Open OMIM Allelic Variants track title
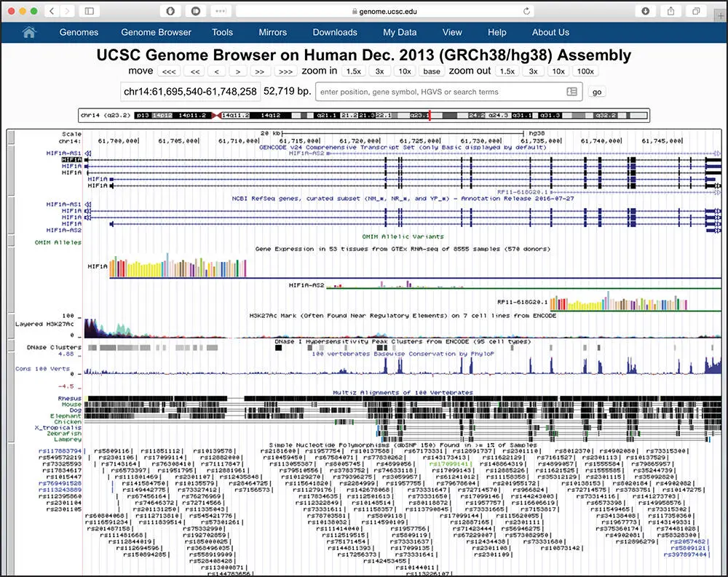 pyautogui.click(x=403, y=236)
